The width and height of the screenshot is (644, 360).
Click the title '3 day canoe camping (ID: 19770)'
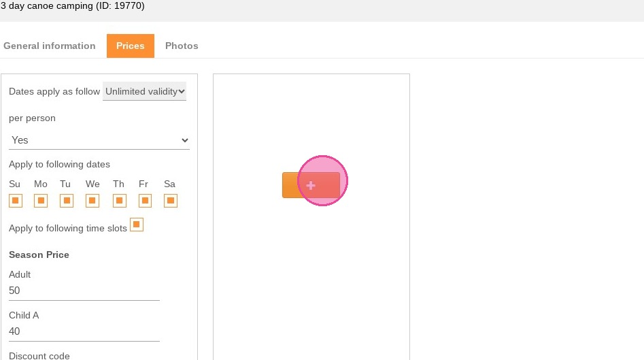coord(73,5)
